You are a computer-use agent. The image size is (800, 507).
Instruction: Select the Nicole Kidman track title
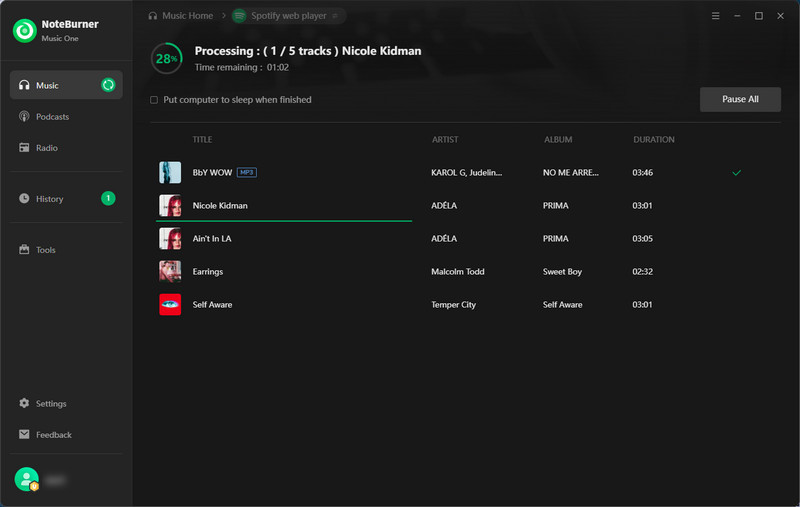220,206
